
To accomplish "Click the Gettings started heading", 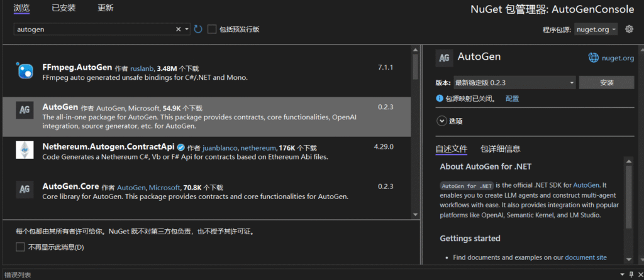I will pyautogui.click(x=470, y=238).
